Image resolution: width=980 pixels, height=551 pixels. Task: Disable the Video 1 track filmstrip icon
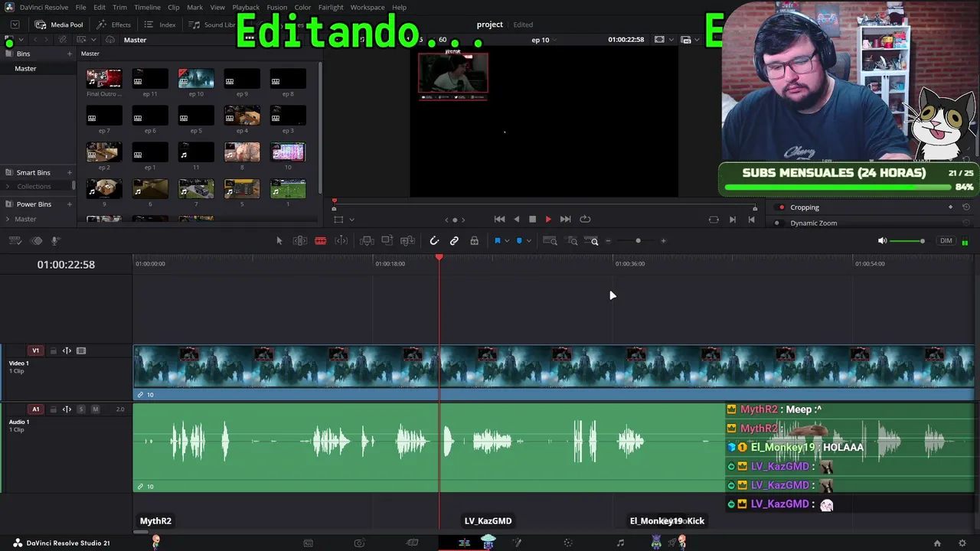pos(81,350)
